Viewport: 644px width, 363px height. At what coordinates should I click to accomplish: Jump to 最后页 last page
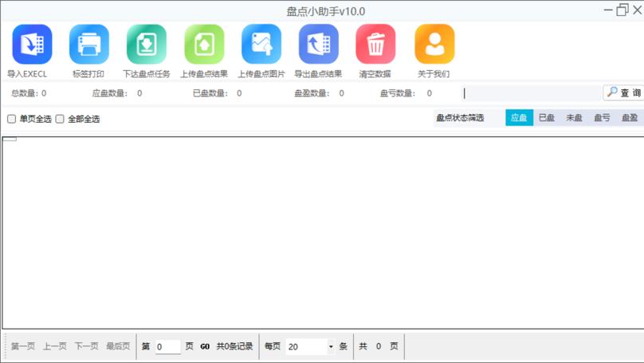coord(118,346)
